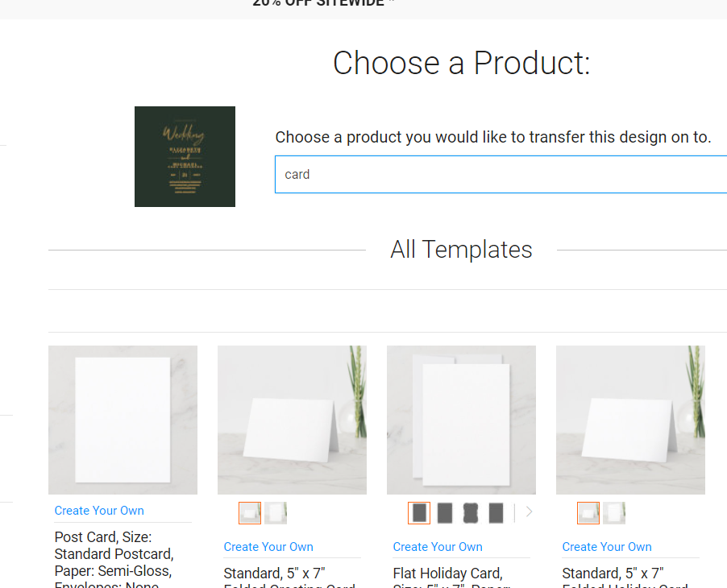Select vertical orientation icon under Folded Greeting Card

(276, 513)
